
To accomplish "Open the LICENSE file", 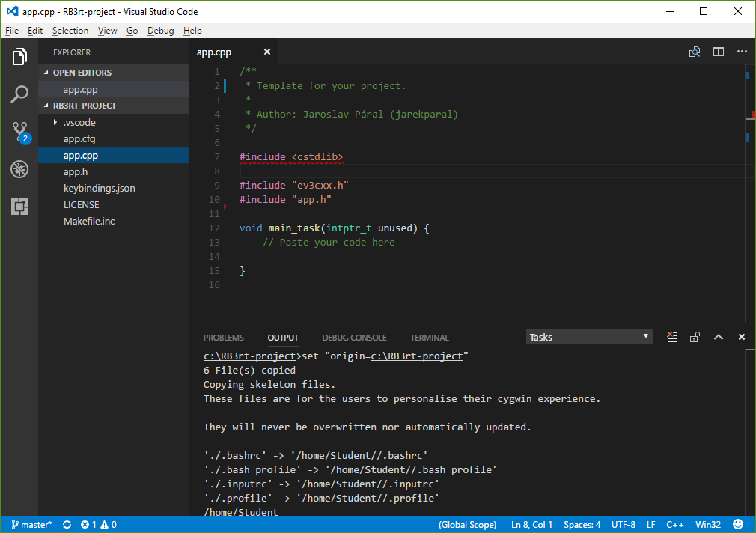I will pyautogui.click(x=113, y=204).
